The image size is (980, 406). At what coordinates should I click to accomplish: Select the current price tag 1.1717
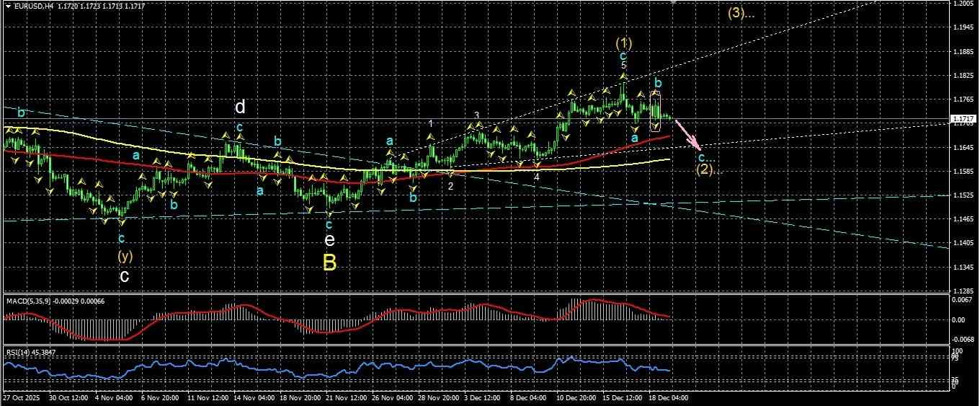[x=963, y=118]
